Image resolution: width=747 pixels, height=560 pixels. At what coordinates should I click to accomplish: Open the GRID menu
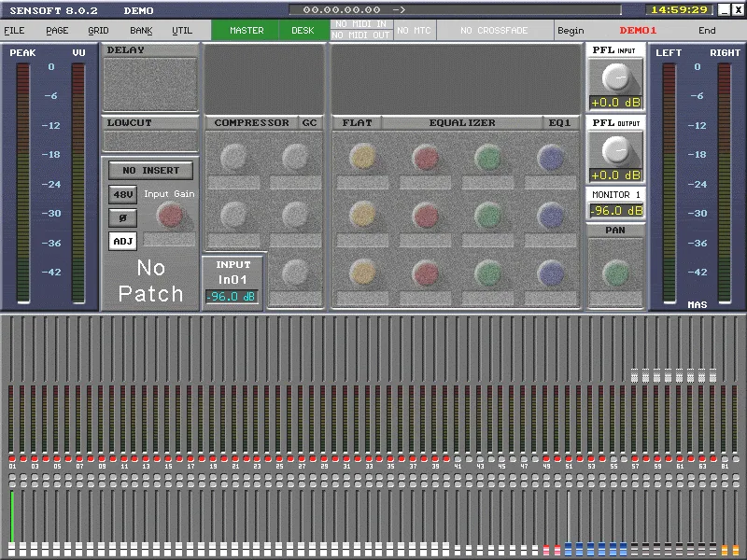tap(98, 31)
